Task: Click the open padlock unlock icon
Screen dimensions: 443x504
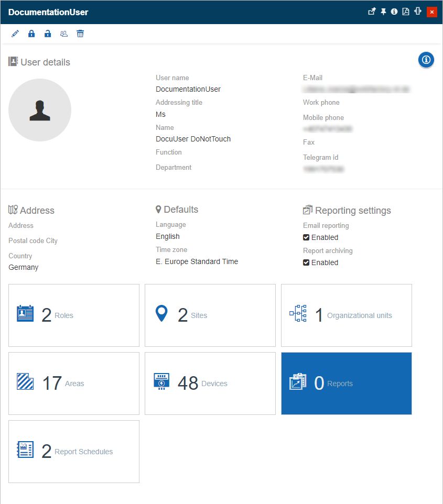Action: click(48, 34)
